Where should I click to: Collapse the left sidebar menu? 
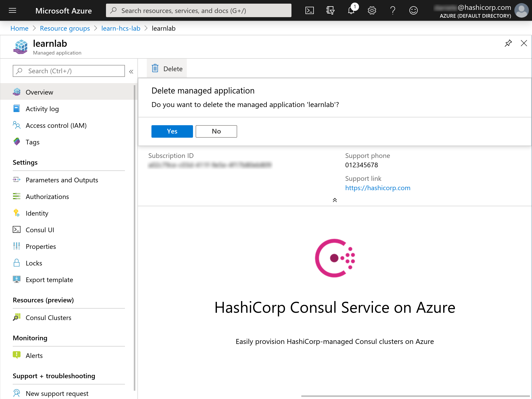pos(131,71)
